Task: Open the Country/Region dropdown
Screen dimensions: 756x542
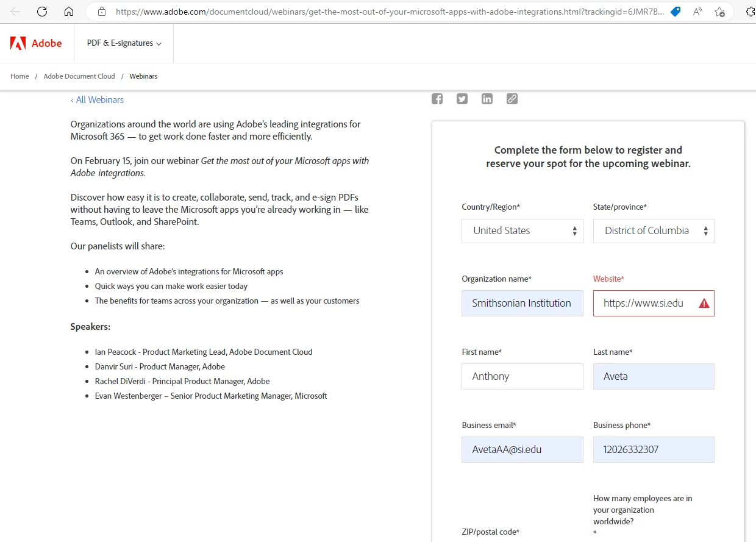Action: click(522, 231)
